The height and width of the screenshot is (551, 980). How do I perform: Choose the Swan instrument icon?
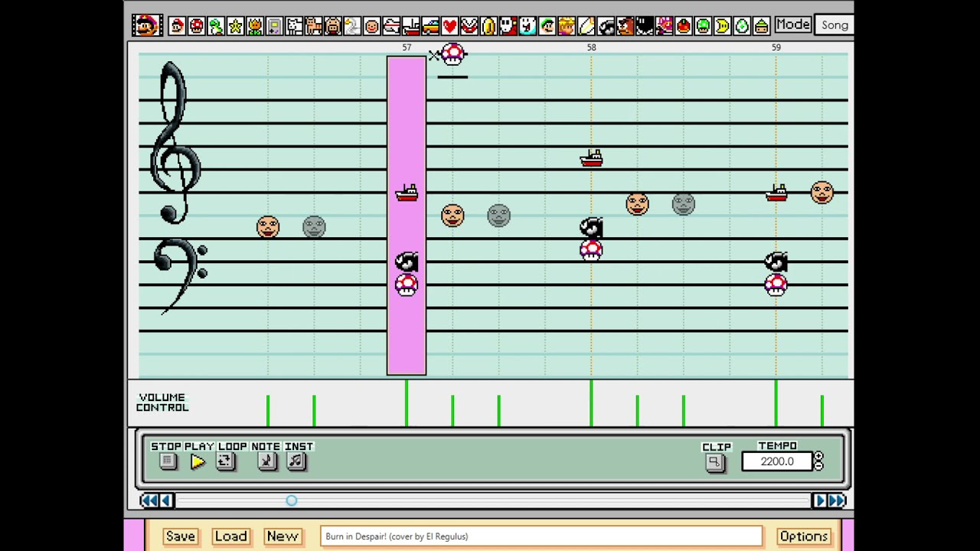[x=352, y=26]
